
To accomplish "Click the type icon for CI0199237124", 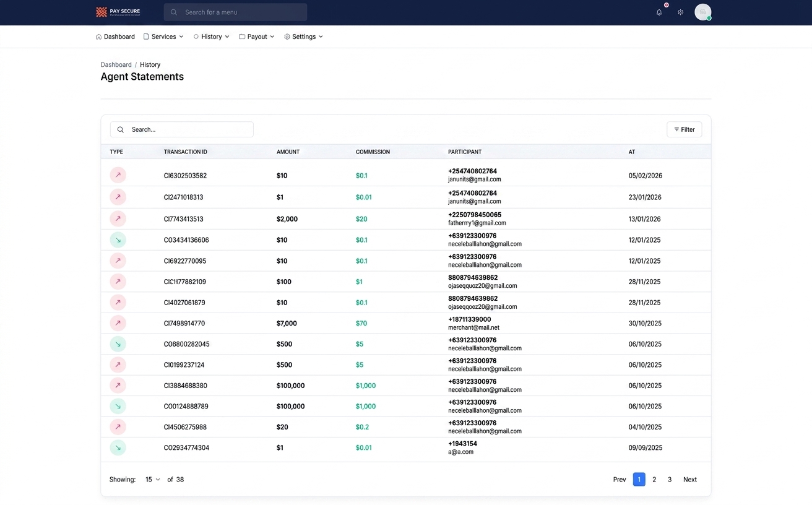I will pos(118,365).
